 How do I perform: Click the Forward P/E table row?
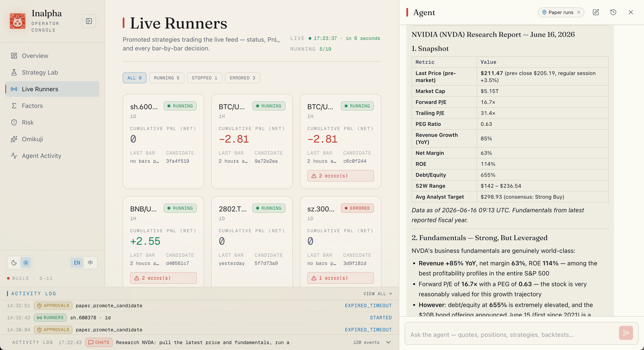[510, 102]
